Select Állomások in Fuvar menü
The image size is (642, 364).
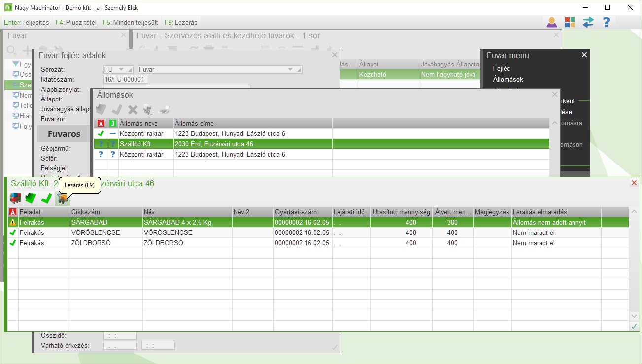click(508, 79)
